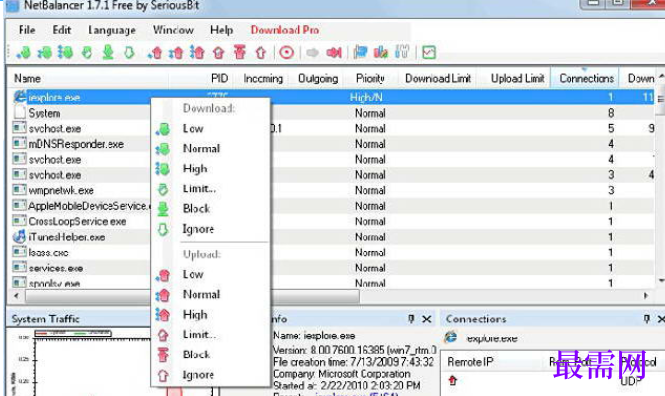Screen dimensions: 665x396
Task: Select the iTunesHelper.exe process row
Action: (x=331, y=237)
